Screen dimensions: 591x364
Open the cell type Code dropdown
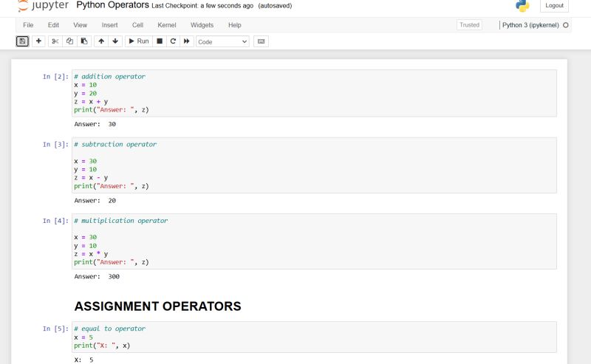coord(222,41)
